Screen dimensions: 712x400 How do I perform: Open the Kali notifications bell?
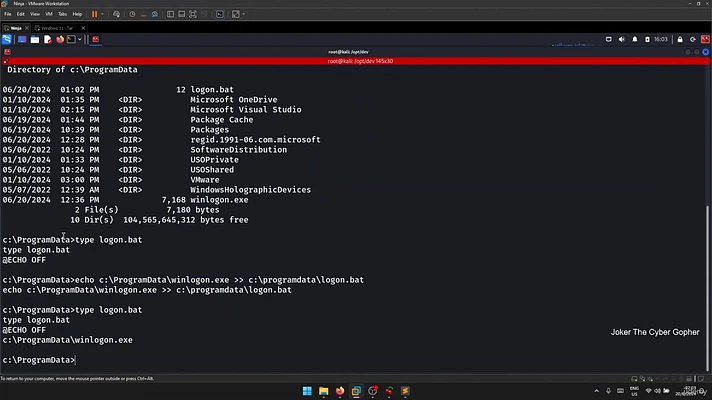[x=636, y=39]
